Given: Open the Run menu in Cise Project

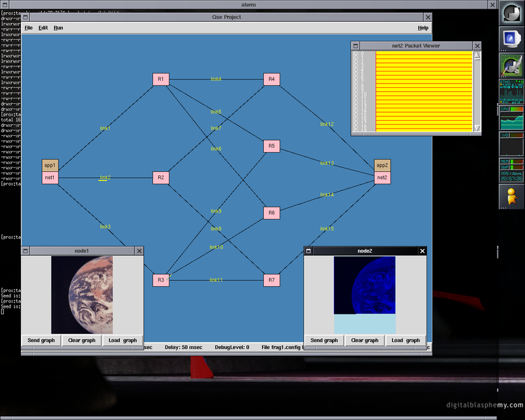Looking at the screenshot, I should click(x=58, y=28).
